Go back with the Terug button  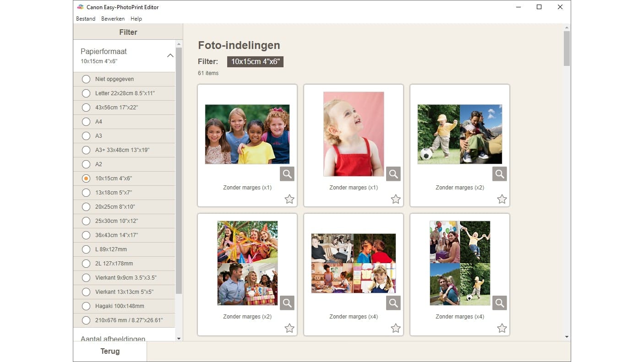pyautogui.click(x=110, y=351)
